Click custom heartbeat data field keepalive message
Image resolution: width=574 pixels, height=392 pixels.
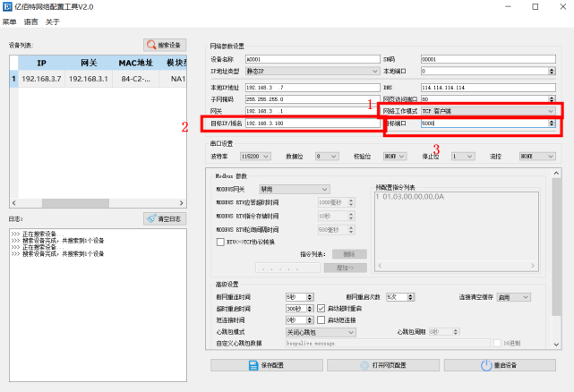(388, 344)
